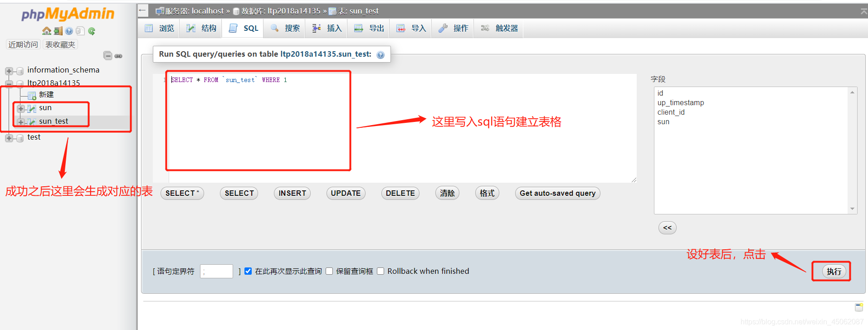
Task: Open the navigation panel settings page icon
Action: click(x=80, y=31)
